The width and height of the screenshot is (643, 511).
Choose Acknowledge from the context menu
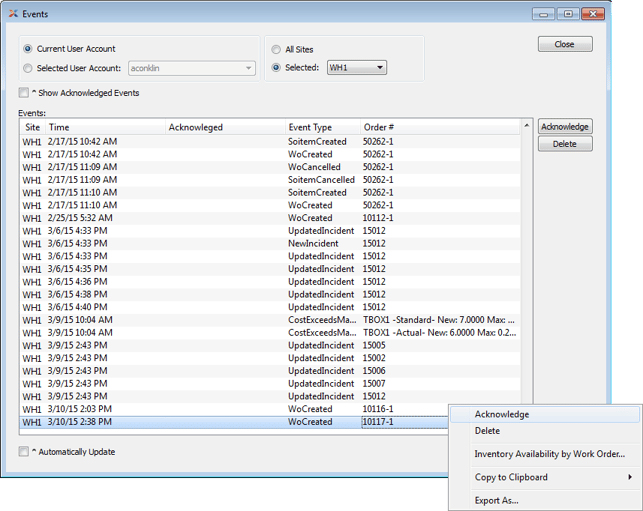pyautogui.click(x=502, y=415)
